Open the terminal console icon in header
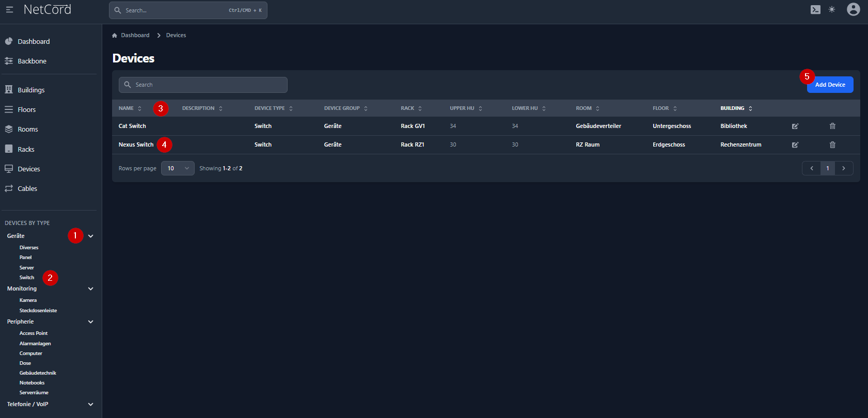868x418 pixels. pos(815,10)
